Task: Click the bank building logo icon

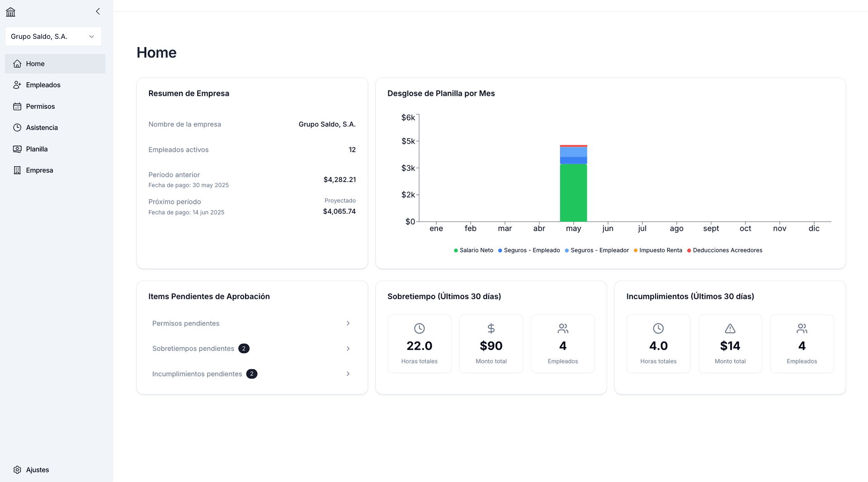Action: [x=10, y=12]
